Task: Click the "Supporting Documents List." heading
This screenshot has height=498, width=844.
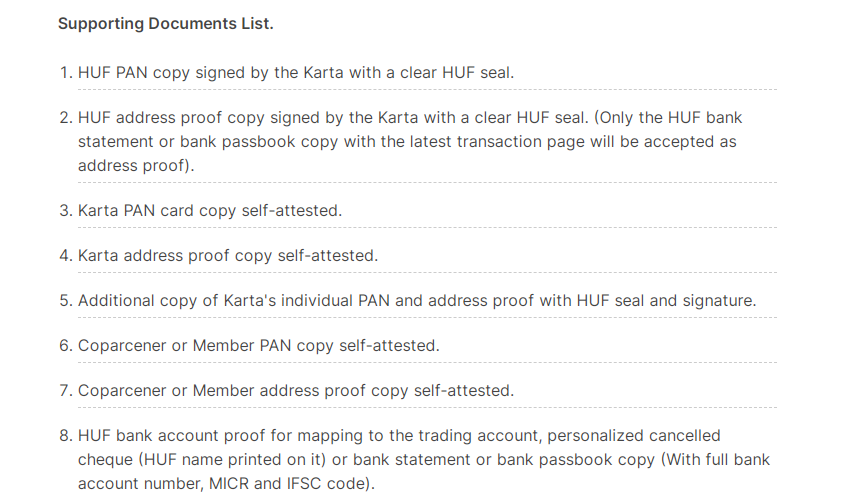Action: click(x=165, y=23)
